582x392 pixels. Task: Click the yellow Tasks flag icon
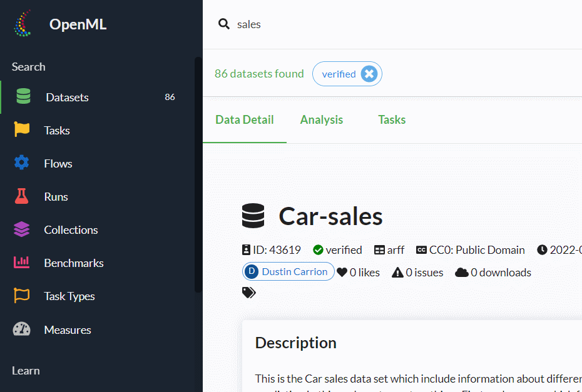pyautogui.click(x=22, y=130)
